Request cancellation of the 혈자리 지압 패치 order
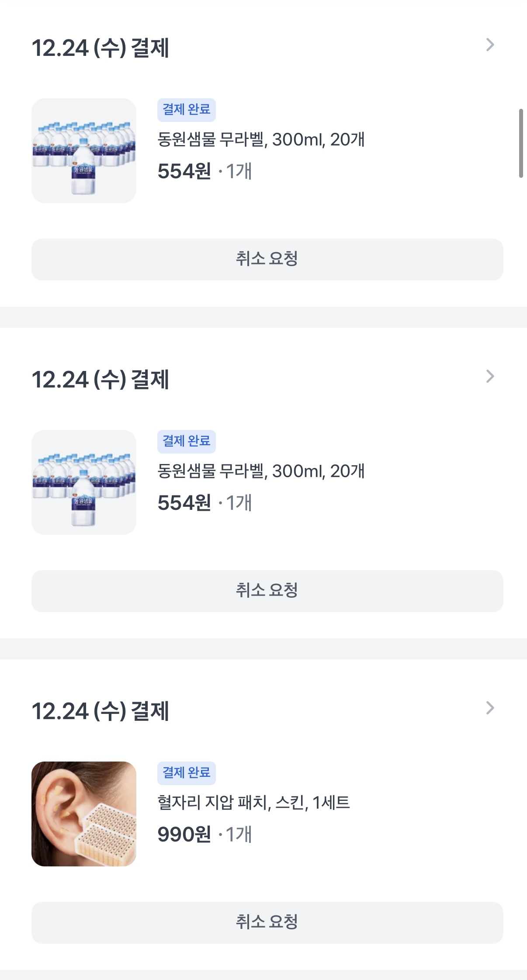 [x=267, y=922]
